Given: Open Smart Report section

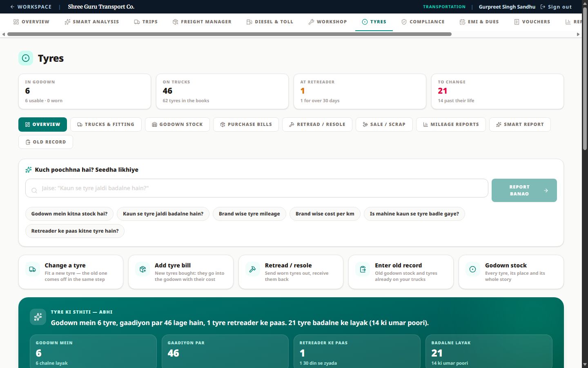Looking at the screenshot, I should [520, 124].
